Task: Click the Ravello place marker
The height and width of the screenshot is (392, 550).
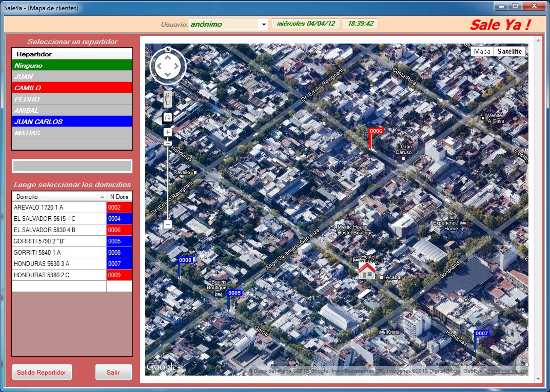Action: pos(195,172)
